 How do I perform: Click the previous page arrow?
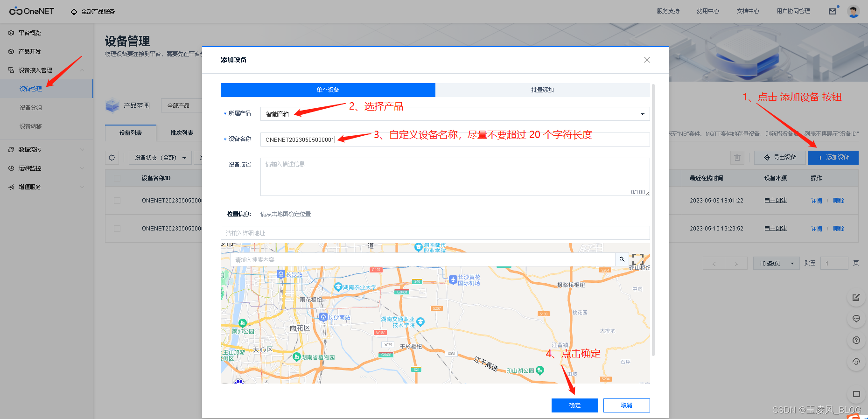(x=714, y=264)
